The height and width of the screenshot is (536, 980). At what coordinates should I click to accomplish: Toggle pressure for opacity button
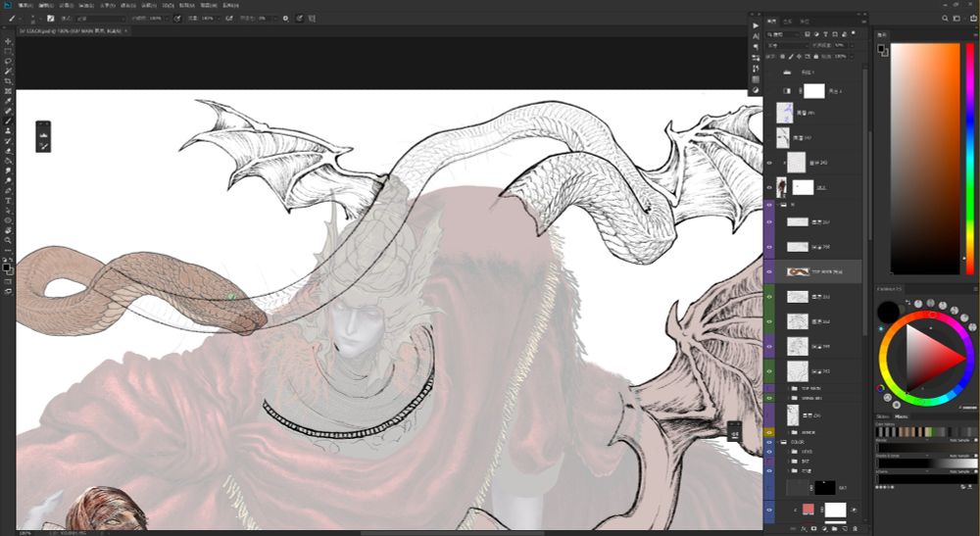178,19
